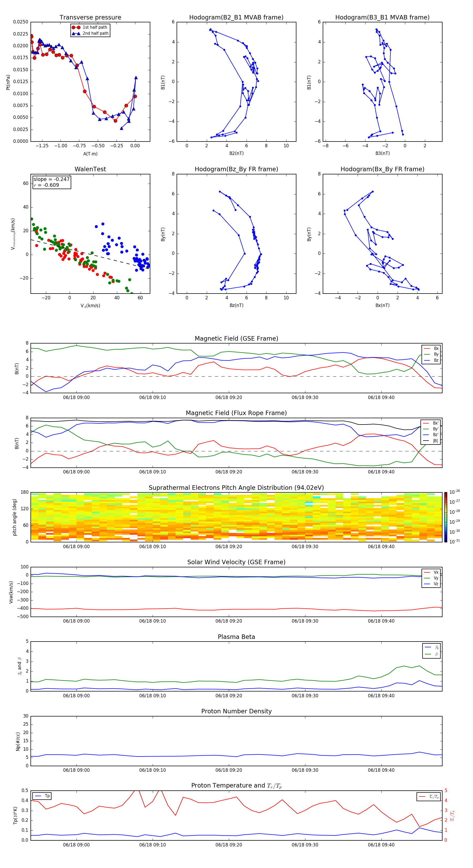Select the '1st half path' legend entry
Screen dimensions: 473x868
(x=90, y=27)
